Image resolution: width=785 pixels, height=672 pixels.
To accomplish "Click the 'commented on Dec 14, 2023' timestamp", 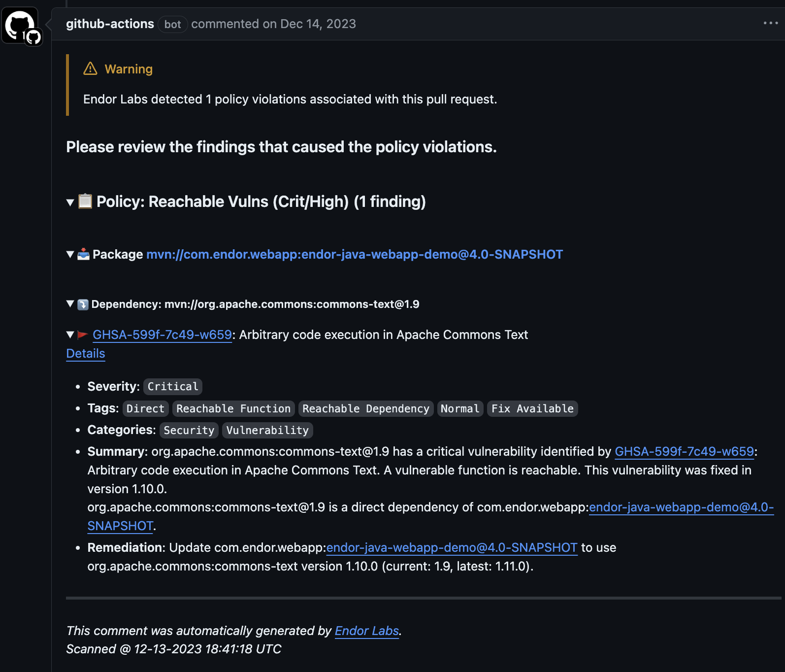I will (273, 24).
